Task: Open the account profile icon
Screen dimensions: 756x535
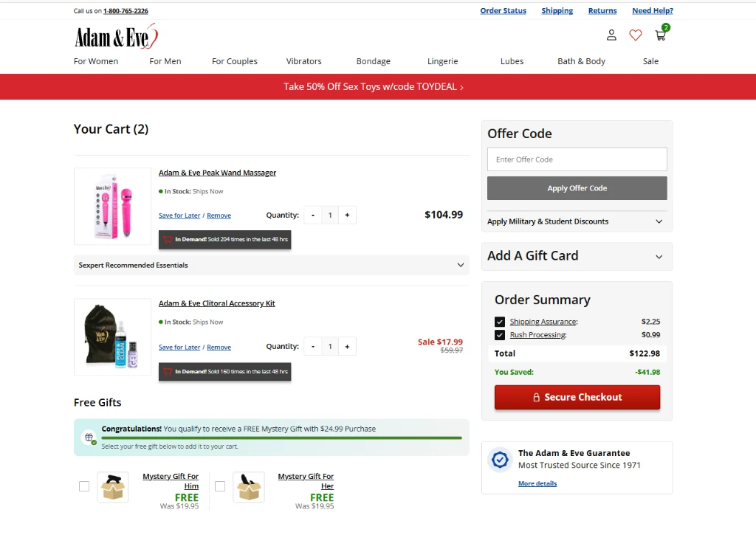Action: (611, 35)
